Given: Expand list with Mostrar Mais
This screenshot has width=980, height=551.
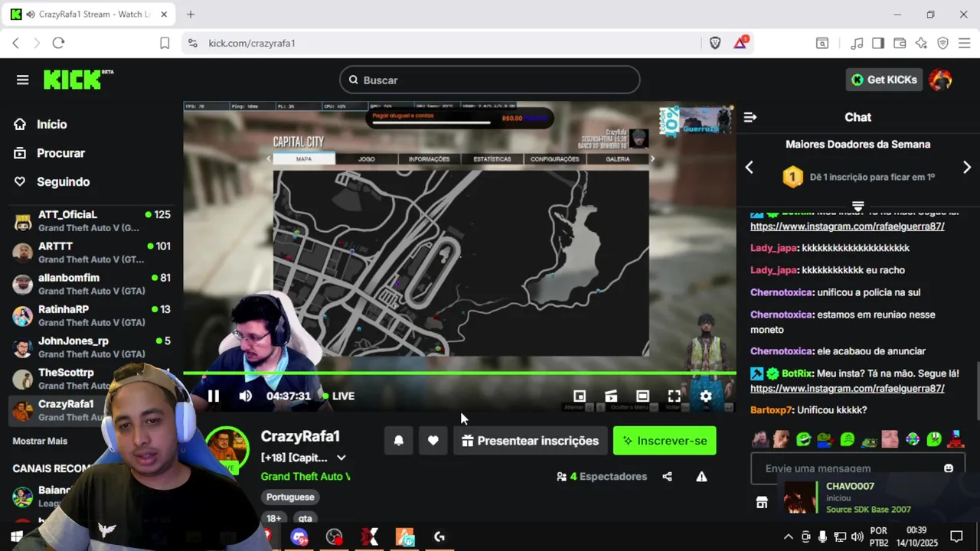Looking at the screenshot, I should click(40, 441).
